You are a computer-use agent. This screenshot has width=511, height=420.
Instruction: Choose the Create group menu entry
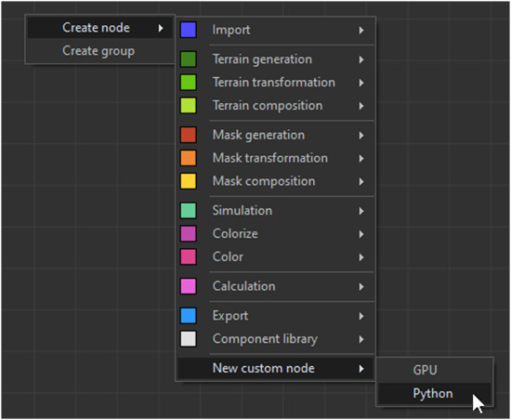click(99, 51)
